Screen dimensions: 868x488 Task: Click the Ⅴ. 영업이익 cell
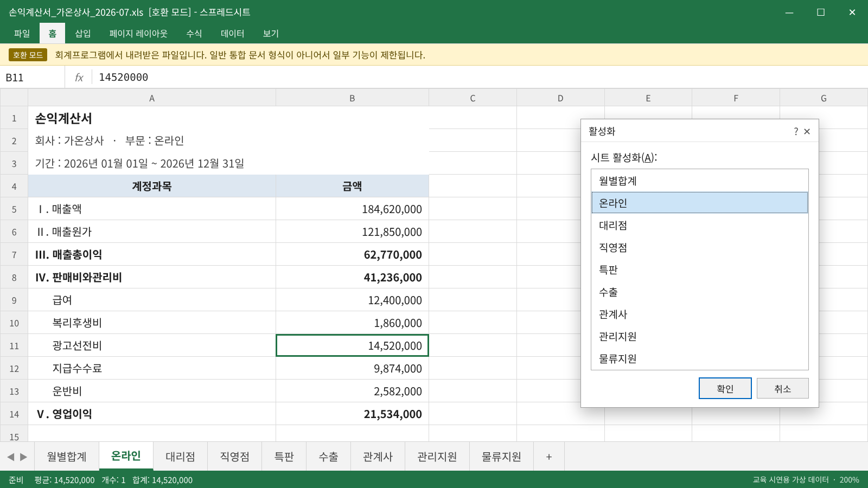[152, 414]
